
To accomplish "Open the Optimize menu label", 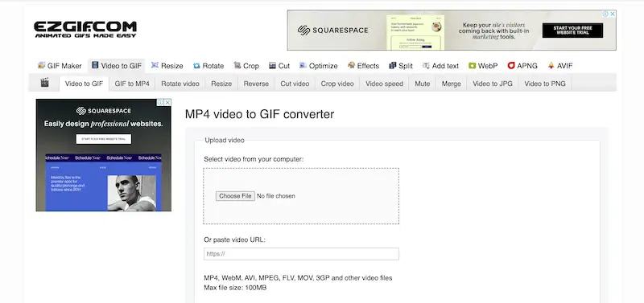I will tap(324, 66).
